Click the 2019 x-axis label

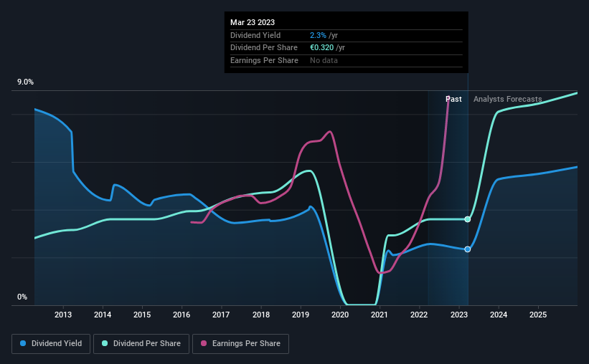301,315
